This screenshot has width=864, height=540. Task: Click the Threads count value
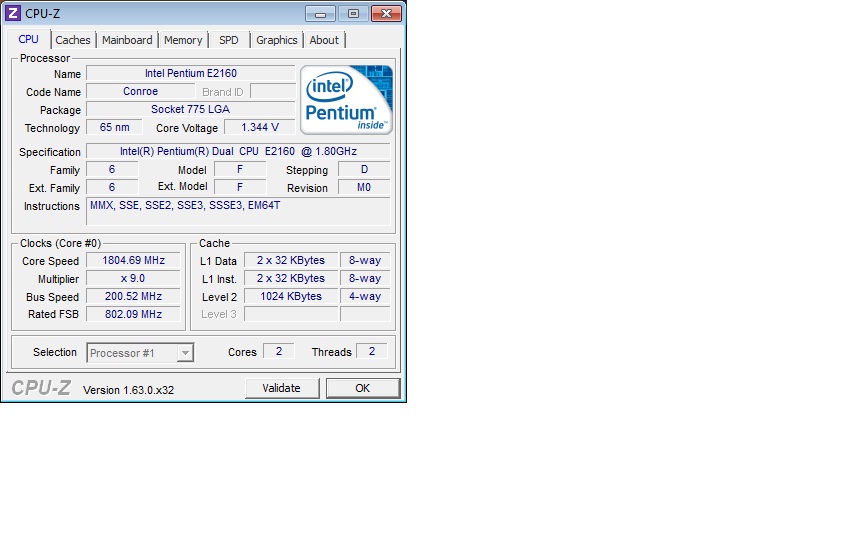tap(372, 351)
